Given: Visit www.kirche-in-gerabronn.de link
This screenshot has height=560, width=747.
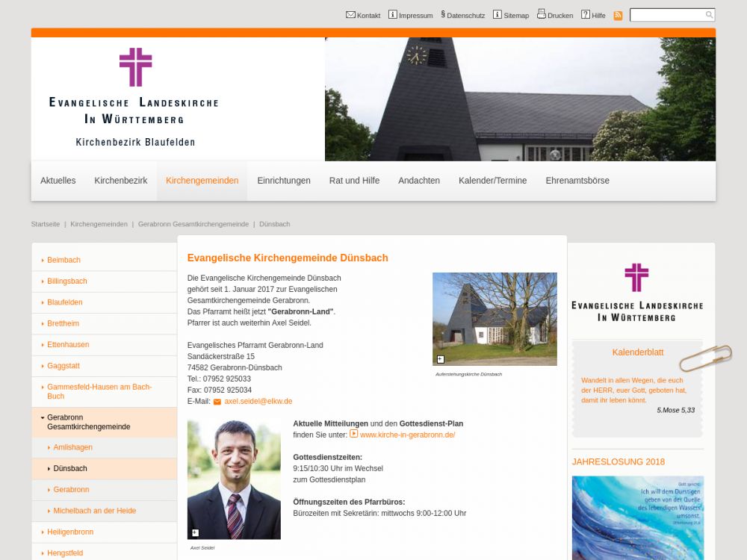Looking at the screenshot, I should pyautogui.click(x=407, y=435).
